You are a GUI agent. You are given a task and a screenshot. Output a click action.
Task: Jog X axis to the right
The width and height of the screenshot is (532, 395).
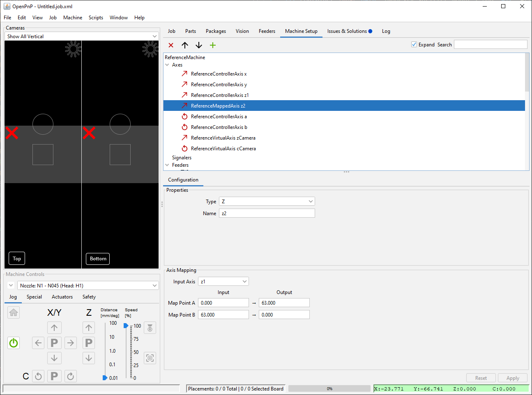[x=71, y=343]
